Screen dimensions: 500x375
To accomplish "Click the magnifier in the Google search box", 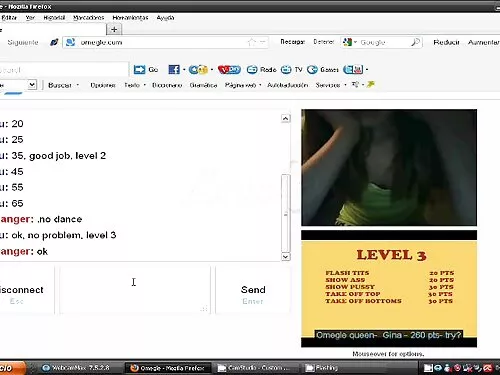I will click(x=415, y=42).
